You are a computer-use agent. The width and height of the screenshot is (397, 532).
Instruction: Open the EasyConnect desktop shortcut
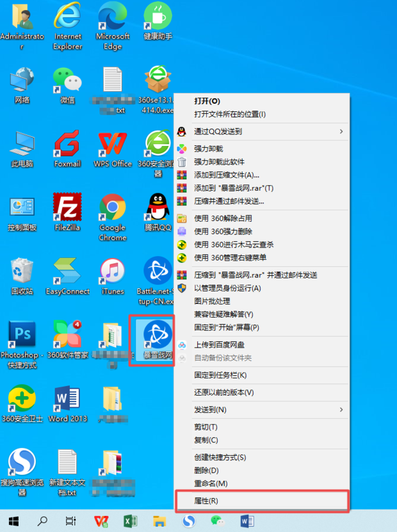coord(67,270)
